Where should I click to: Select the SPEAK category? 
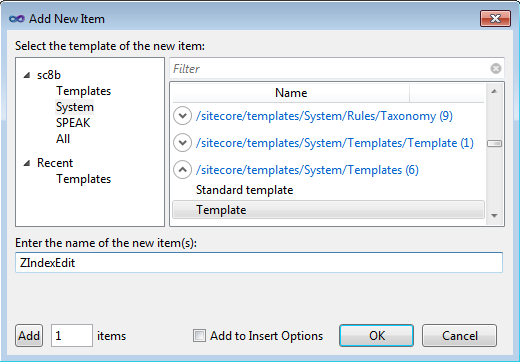73,123
